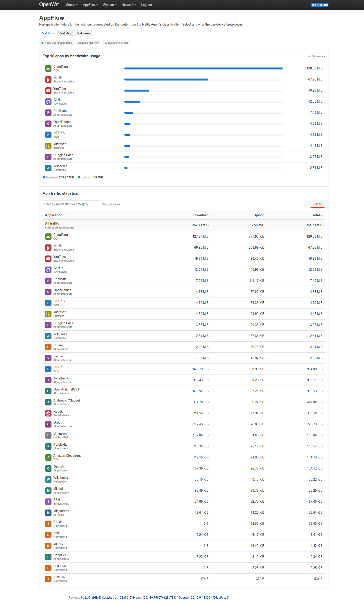
Task: Click the REFRESHING status badge
Action: click(x=320, y=5)
